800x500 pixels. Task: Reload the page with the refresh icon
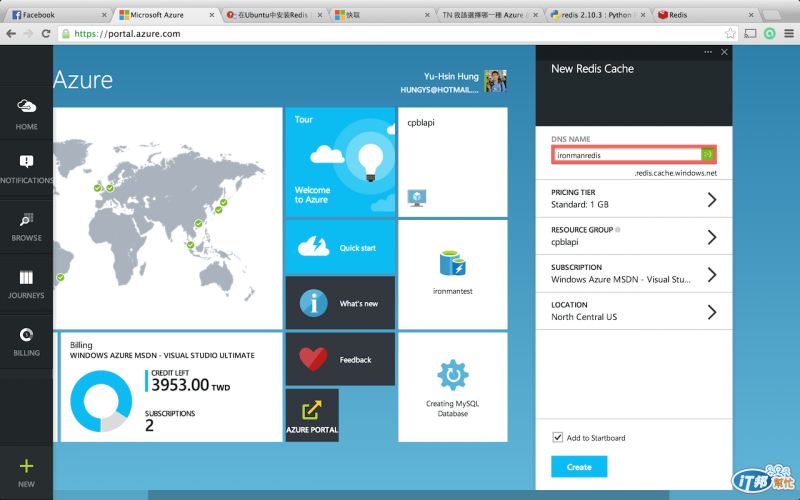coord(46,34)
